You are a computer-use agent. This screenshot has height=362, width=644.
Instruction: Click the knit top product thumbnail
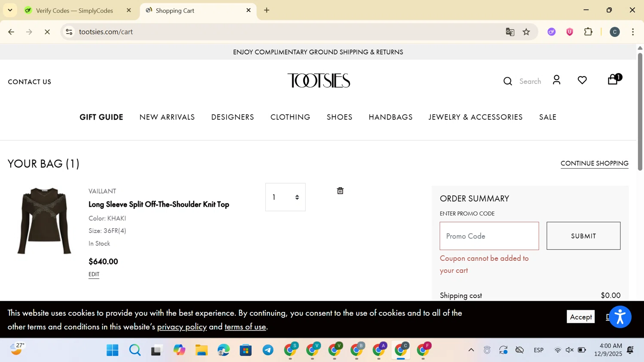tap(44, 221)
